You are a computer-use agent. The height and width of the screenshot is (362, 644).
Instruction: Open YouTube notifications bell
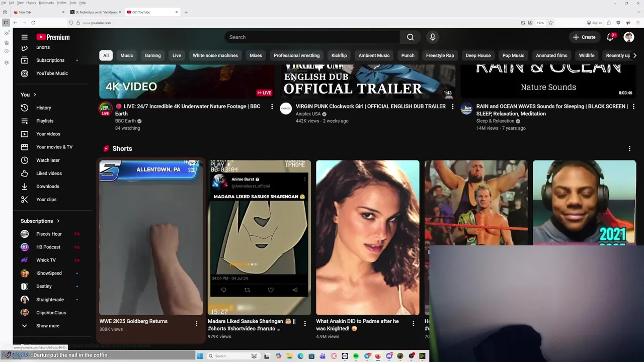[x=610, y=37]
